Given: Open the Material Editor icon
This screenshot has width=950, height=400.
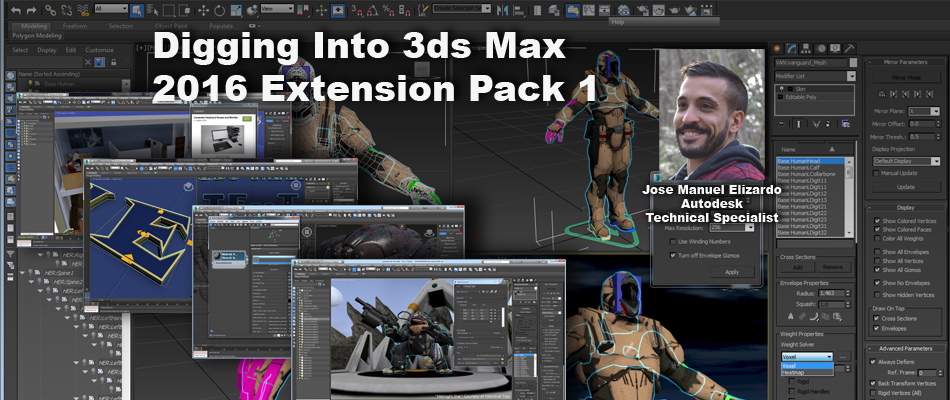Looking at the screenshot, I should (623, 10).
